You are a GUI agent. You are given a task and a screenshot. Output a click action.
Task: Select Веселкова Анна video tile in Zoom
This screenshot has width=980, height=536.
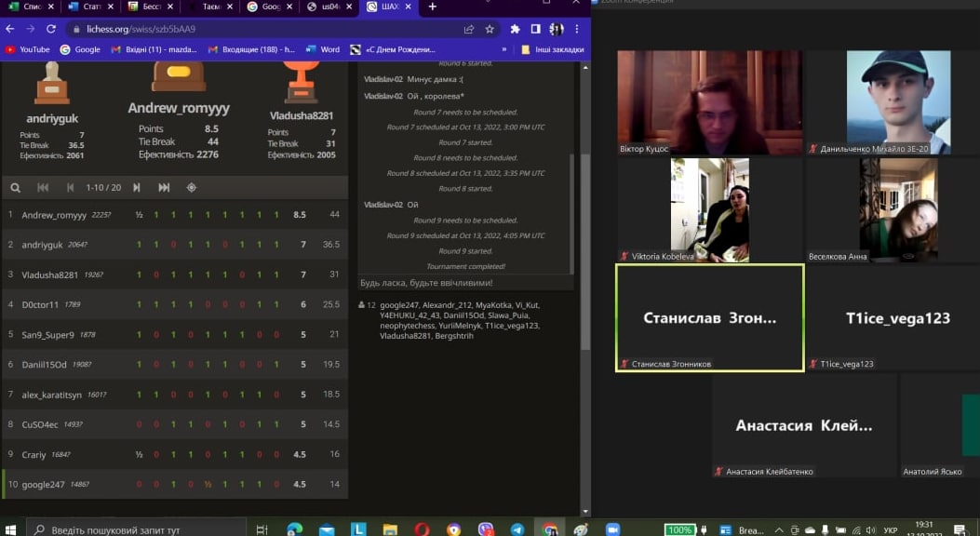point(897,210)
